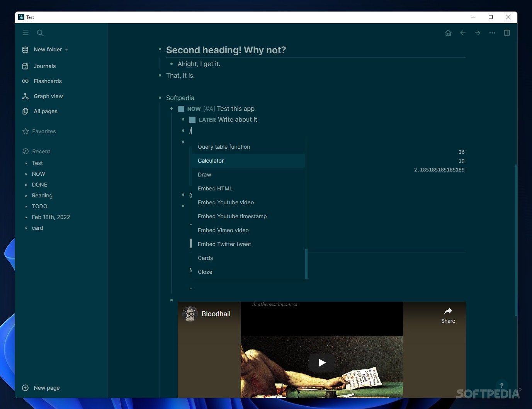
Task: Click the Favorites star icon
Action: coord(25,131)
